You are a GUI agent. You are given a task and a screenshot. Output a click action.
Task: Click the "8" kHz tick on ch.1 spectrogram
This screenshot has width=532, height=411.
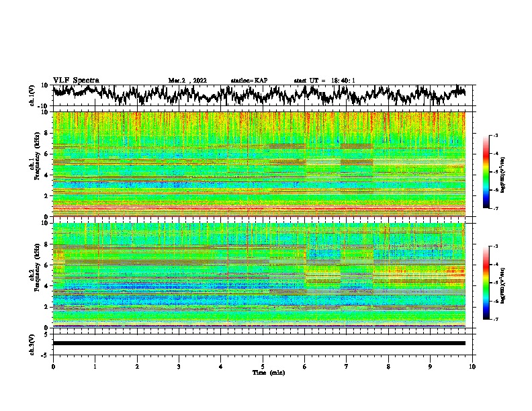tap(46, 133)
